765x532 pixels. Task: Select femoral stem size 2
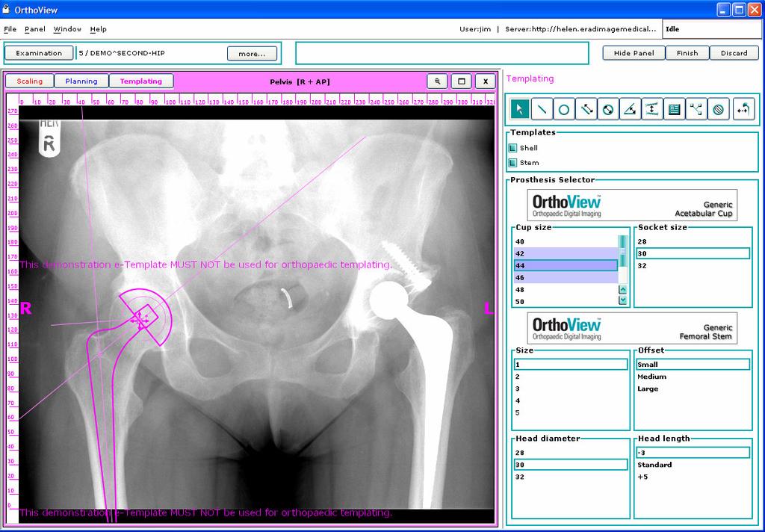pyautogui.click(x=571, y=377)
